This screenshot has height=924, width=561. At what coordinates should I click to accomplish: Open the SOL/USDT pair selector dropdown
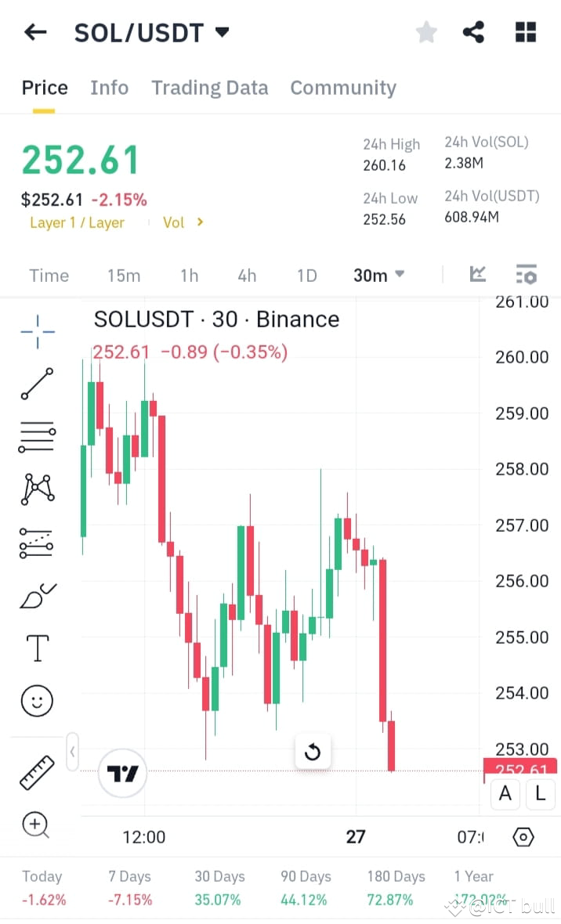pos(222,32)
